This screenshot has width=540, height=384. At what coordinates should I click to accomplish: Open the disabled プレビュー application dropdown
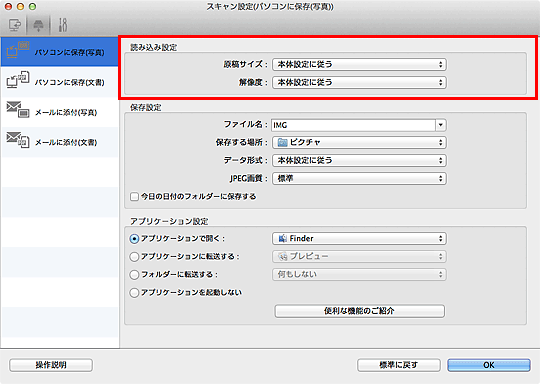(359, 256)
